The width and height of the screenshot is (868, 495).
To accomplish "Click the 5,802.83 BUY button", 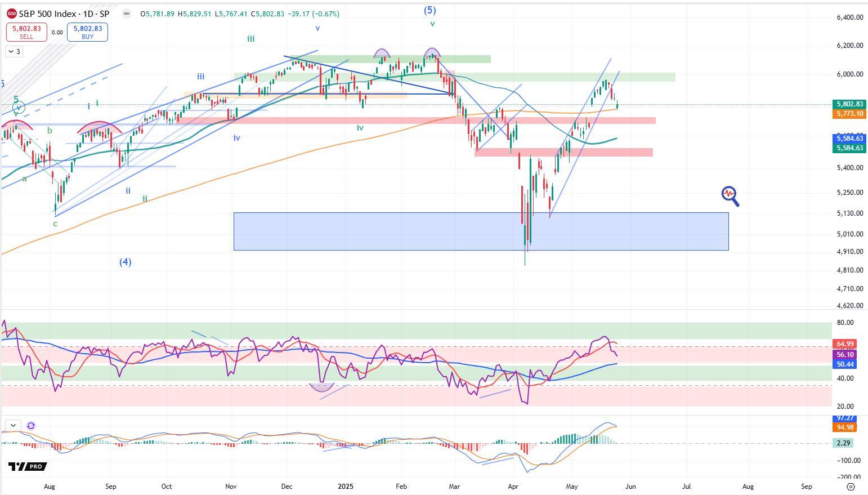I will coord(87,32).
